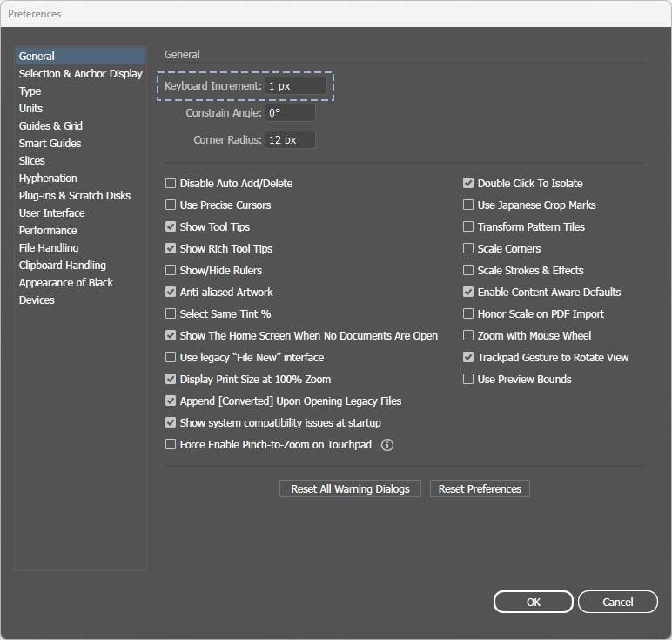Uncheck Append [Converted] Upon Opening Legacy Files
The image size is (672, 640).
click(x=171, y=401)
